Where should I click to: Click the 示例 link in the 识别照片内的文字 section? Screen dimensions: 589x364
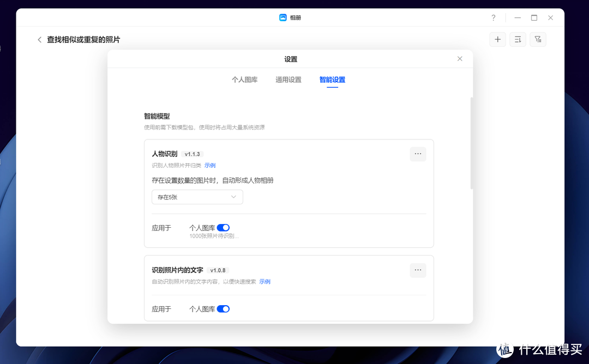click(x=265, y=281)
